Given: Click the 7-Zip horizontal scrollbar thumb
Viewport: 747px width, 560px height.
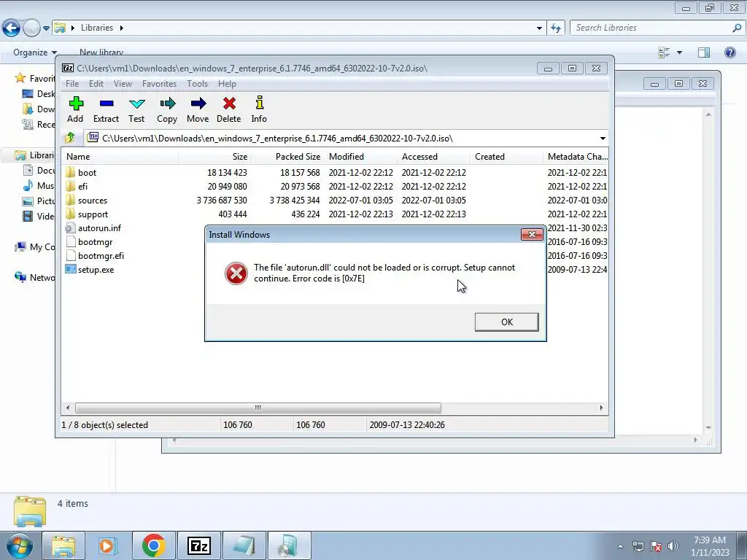Looking at the screenshot, I should coord(258,408).
